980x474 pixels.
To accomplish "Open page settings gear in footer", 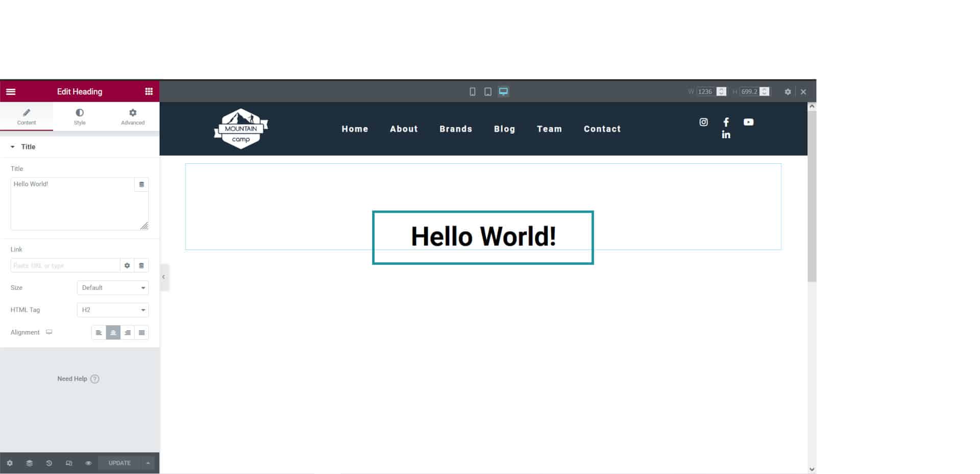I will 10,463.
